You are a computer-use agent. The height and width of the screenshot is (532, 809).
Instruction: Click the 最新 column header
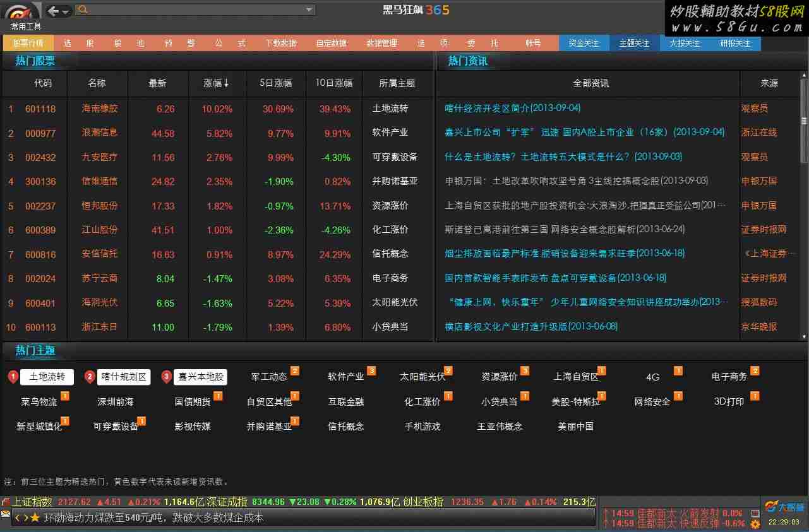[158, 83]
